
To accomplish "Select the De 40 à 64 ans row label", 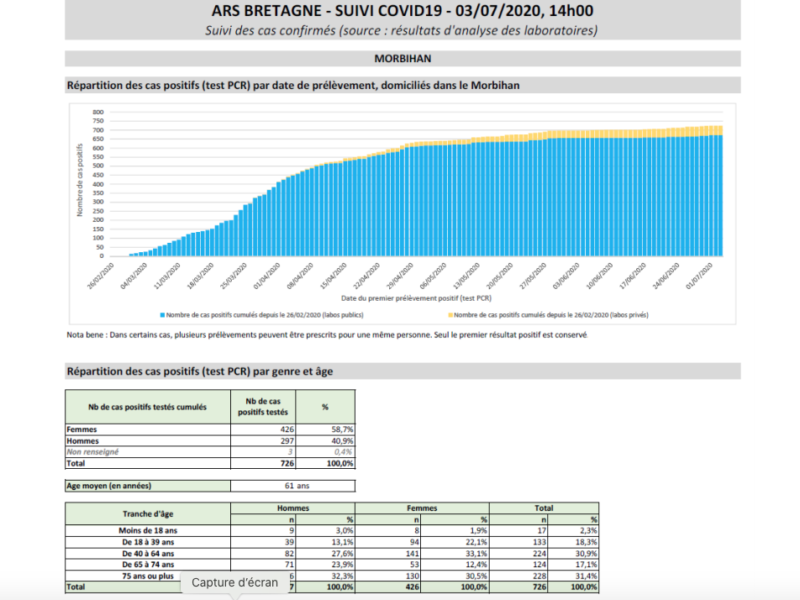I will [x=148, y=554].
